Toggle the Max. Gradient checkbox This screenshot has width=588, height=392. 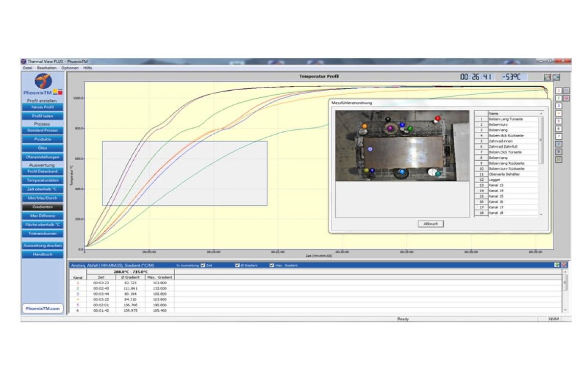point(272,265)
